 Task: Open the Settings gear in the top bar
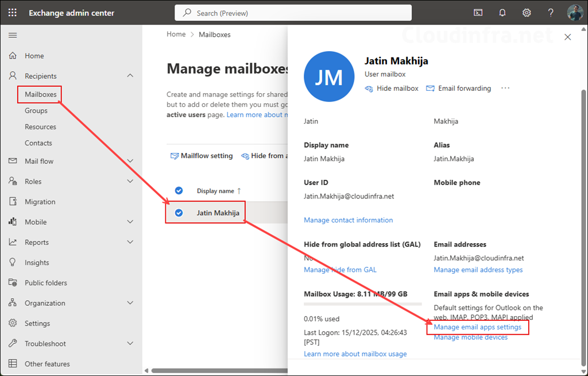pos(527,12)
